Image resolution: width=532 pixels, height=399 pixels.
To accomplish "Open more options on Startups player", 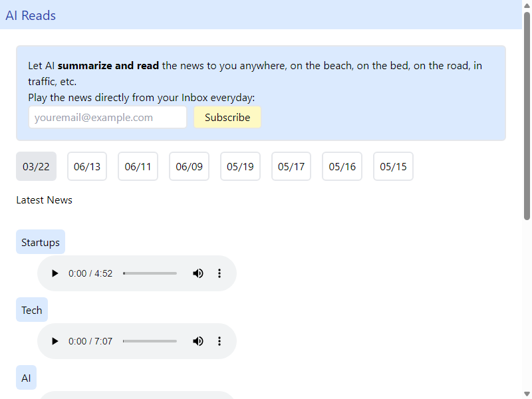I will [x=219, y=273].
